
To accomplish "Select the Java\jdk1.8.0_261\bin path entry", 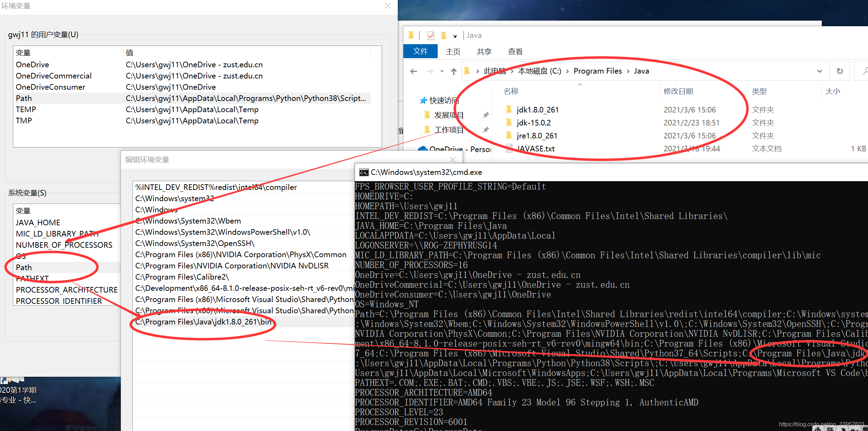I will click(244, 322).
